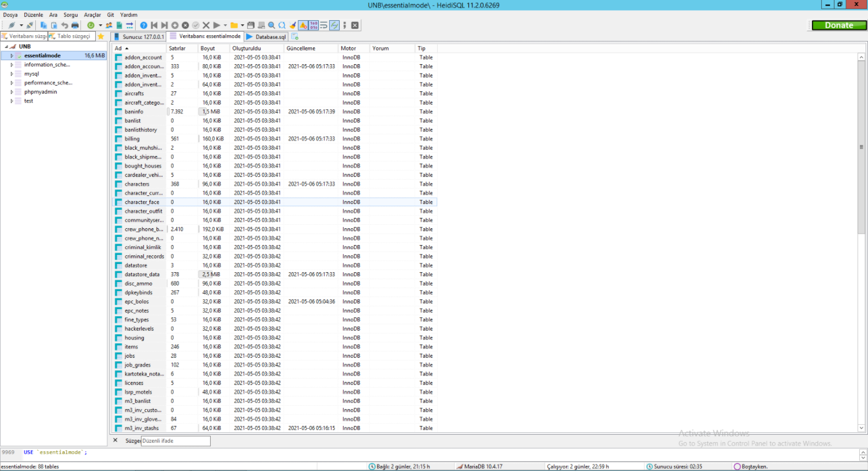Viewport: 868px width, 471px height.
Task: Select the job_grades table row
Action: click(x=274, y=365)
